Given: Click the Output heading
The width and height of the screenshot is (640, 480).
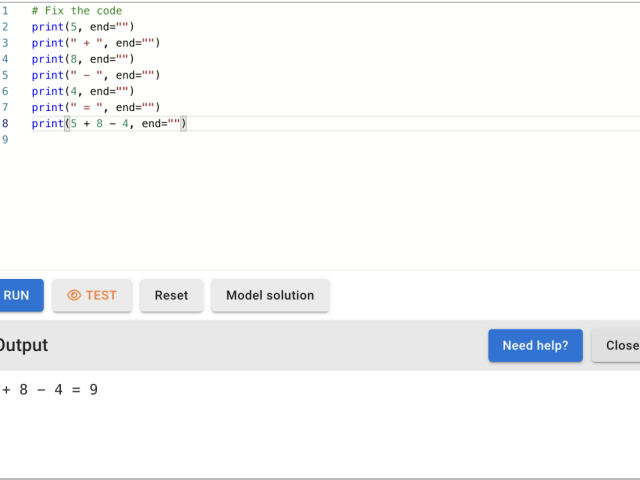Looking at the screenshot, I should click(24, 345).
